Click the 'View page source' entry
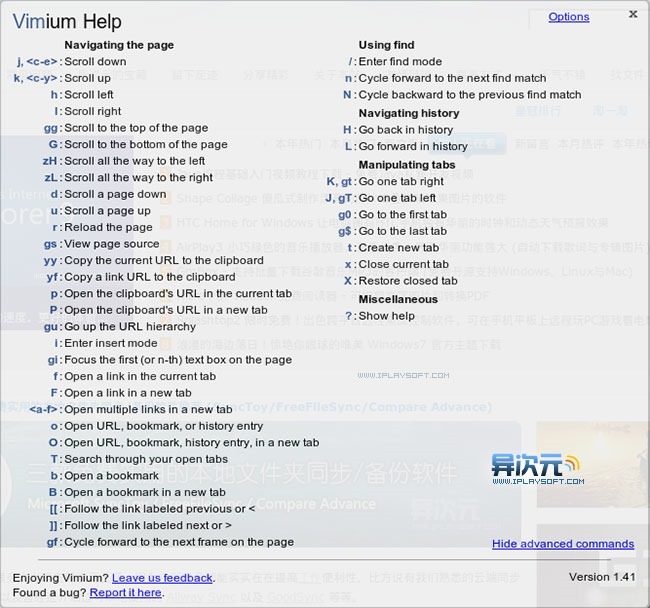Viewport: 650px width, 608px height. [112, 244]
